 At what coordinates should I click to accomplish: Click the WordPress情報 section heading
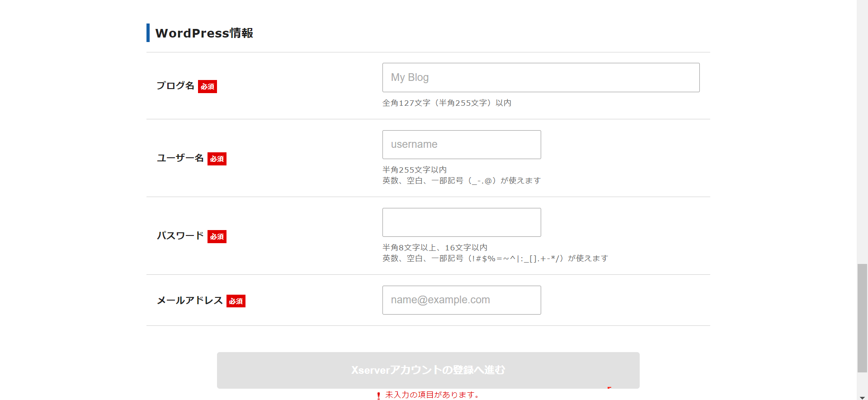coord(204,33)
